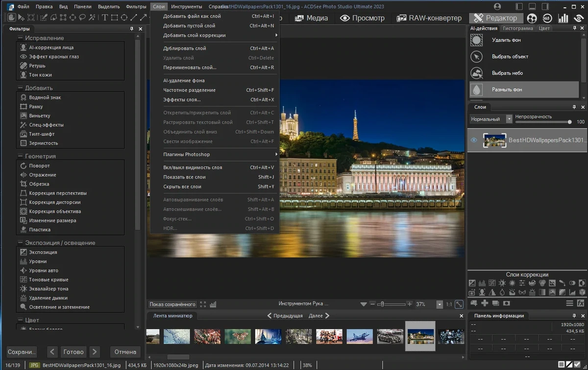Pin the Фильтры panel

click(x=132, y=29)
